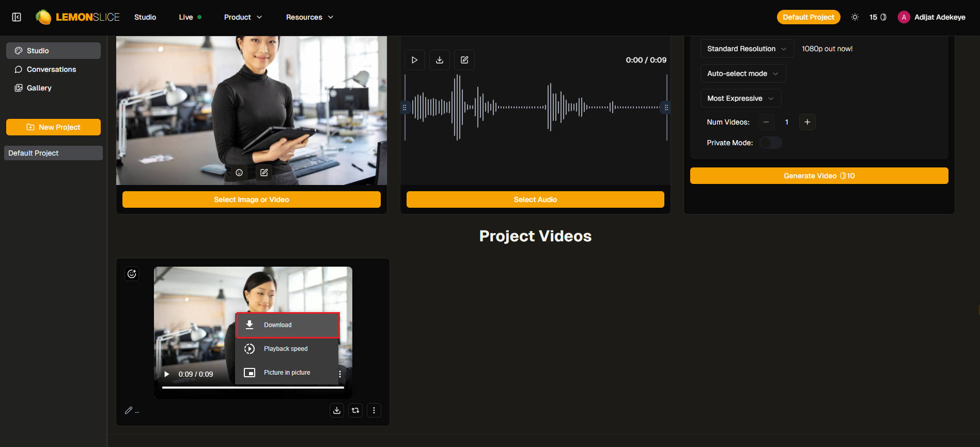Play the audio waveform preview
Screen dimensions: 980x447
point(414,60)
